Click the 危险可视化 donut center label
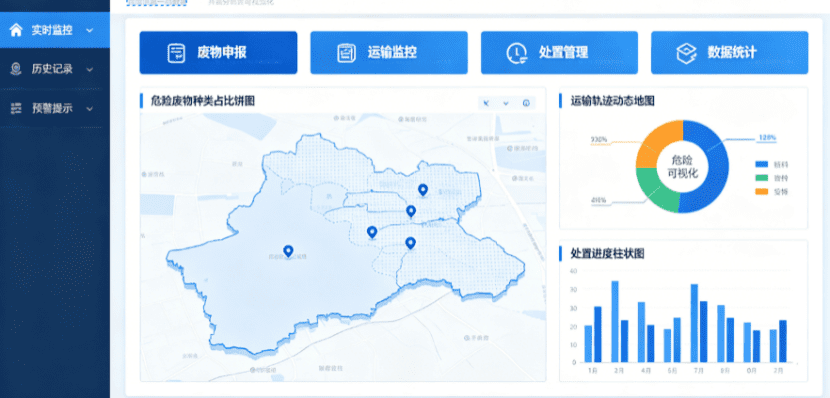 683,166
